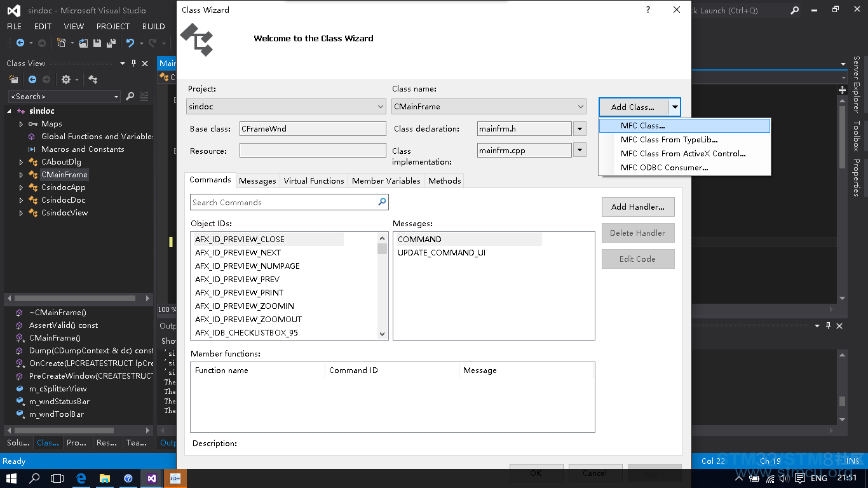The height and width of the screenshot is (488, 868).
Task: Open the FILE menu
Action: [x=14, y=27]
